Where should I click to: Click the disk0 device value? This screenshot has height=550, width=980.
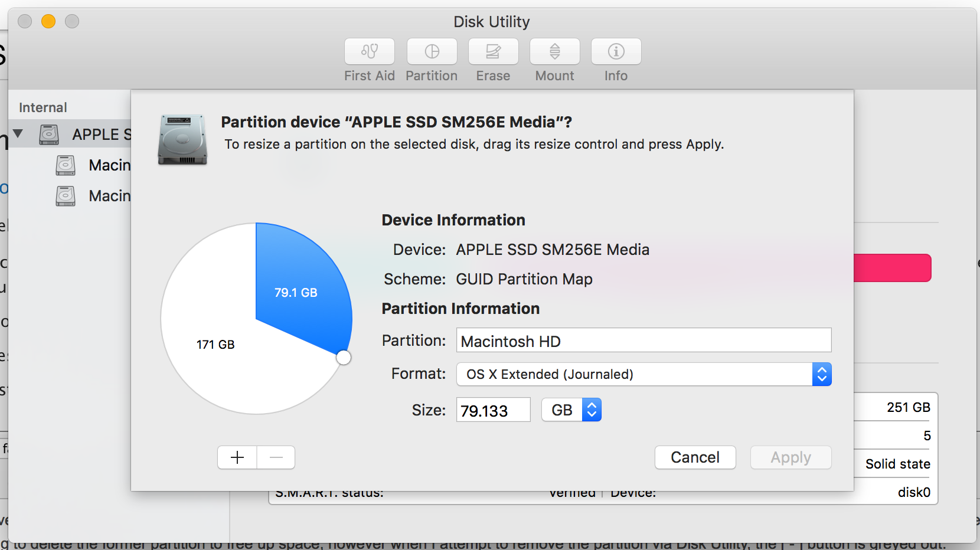coord(914,492)
